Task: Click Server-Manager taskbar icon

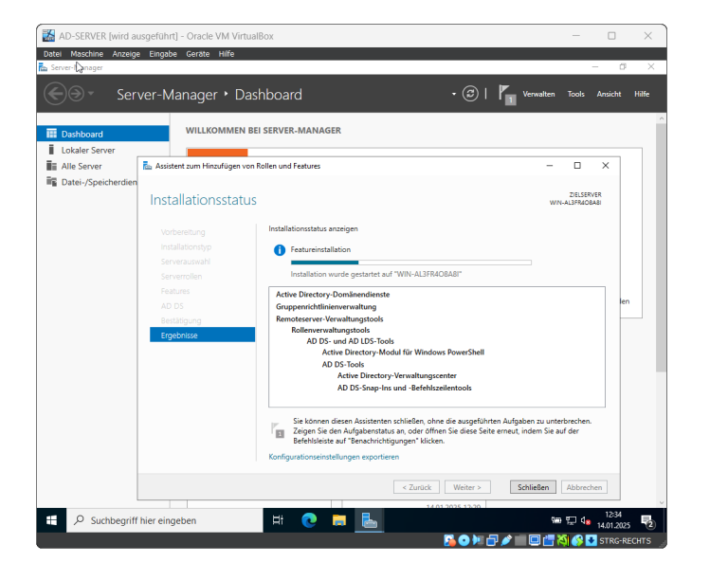Action: [369, 520]
